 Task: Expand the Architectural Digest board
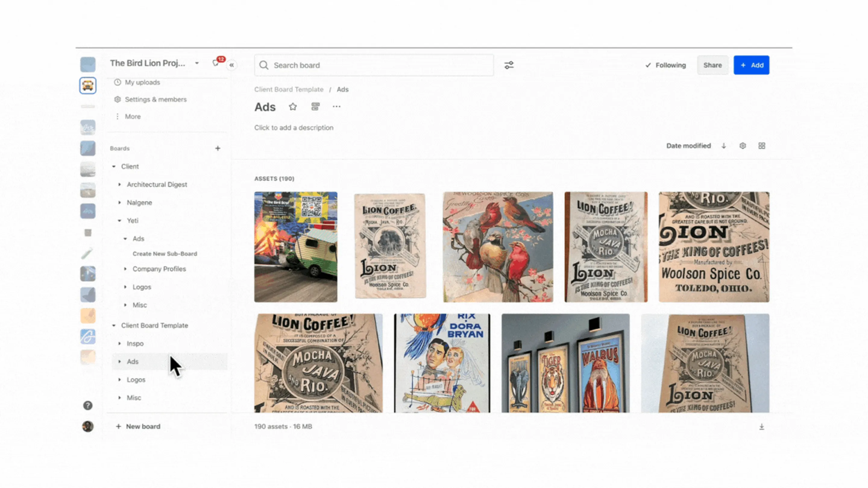click(x=119, y=185)
